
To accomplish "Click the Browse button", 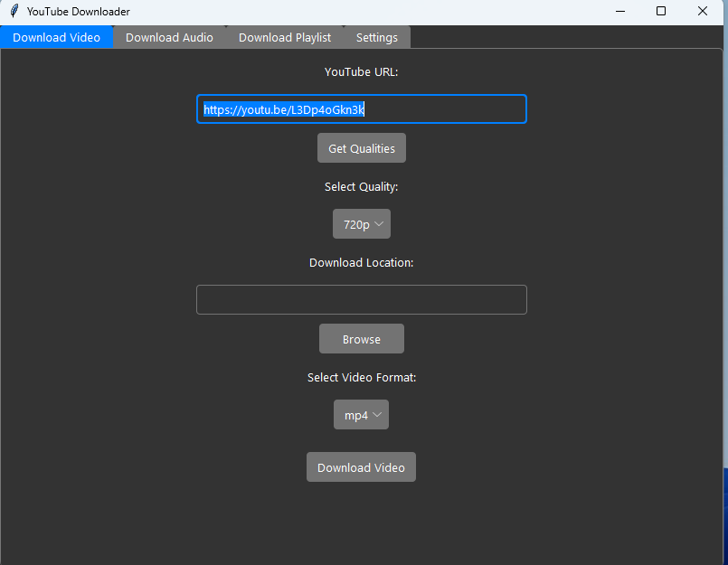I will pyautogui.click(x=361, y=339).
